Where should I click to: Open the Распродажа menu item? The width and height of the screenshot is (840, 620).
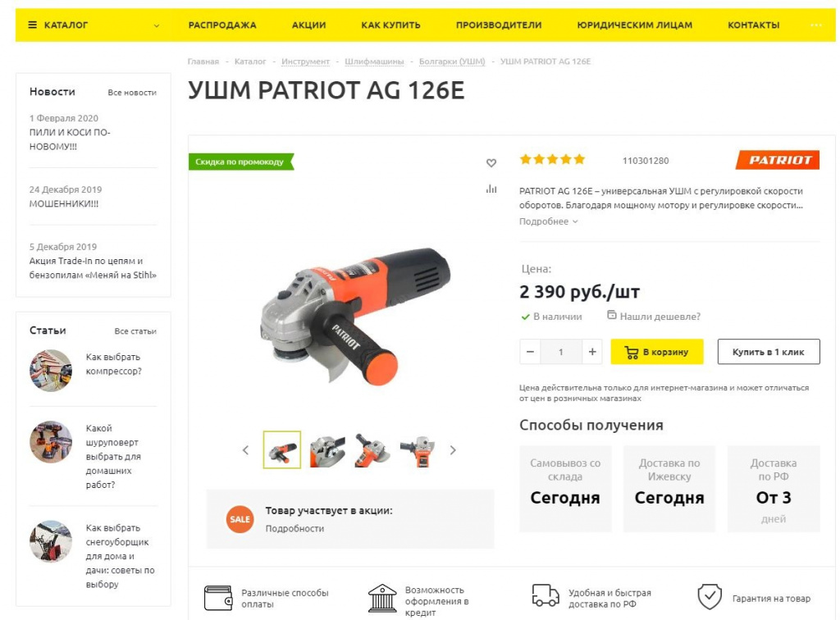point(222,25)
